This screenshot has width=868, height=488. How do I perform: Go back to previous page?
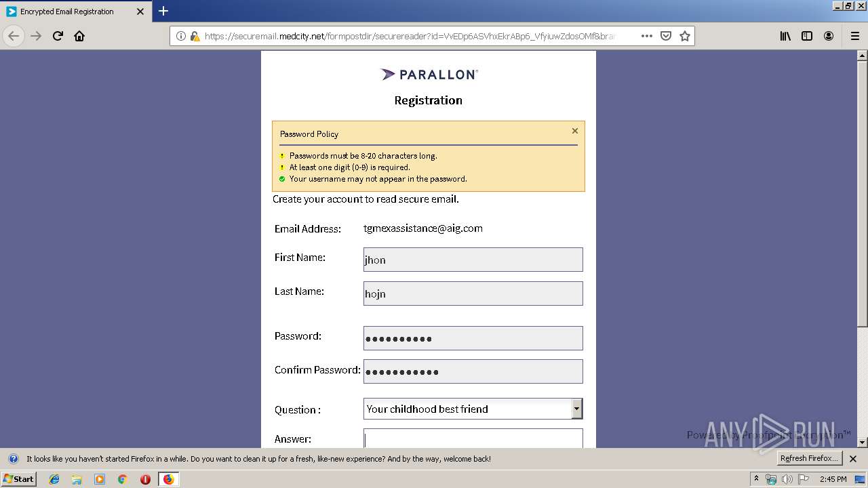pos(14,36)
